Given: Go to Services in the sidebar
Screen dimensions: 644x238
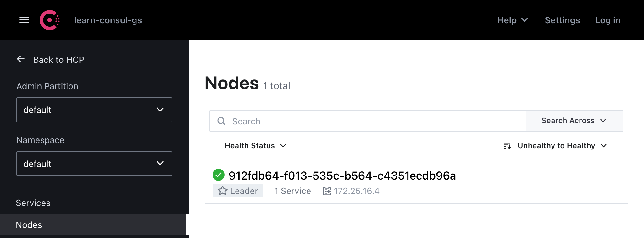Looking at the screenshot, I should click(33, 203).
